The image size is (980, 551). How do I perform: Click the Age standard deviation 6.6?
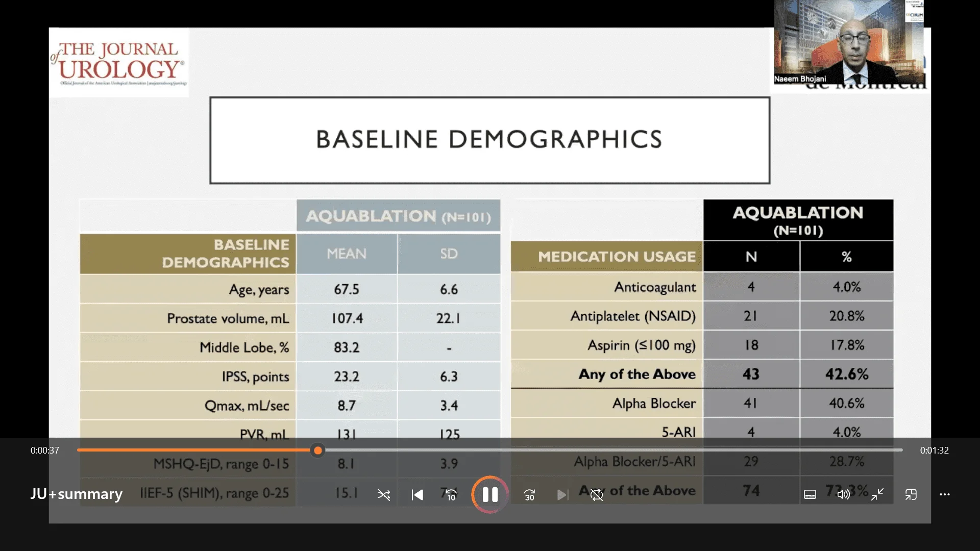449,289
